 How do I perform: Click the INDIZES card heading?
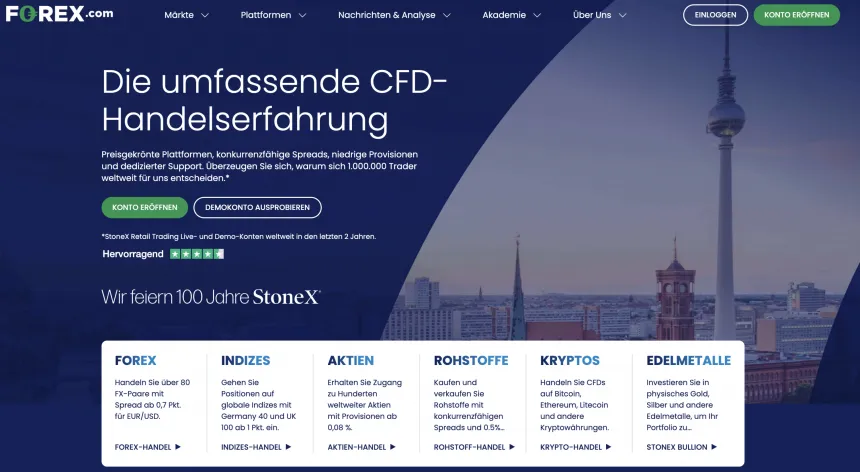(246, 360)
